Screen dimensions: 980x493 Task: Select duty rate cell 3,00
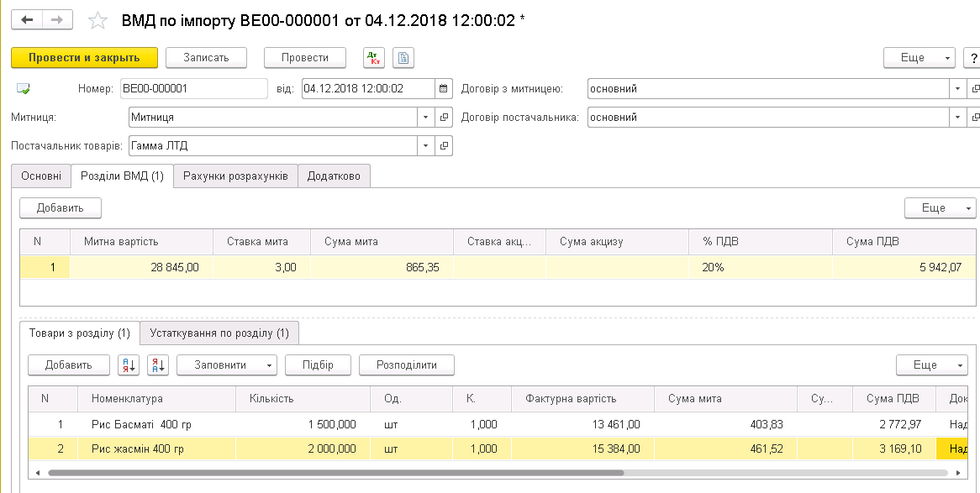261,267
